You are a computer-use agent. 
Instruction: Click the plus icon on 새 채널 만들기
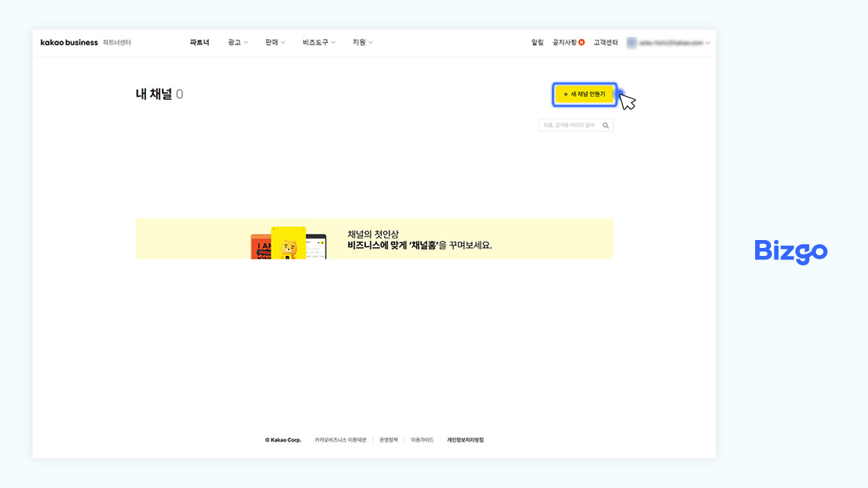point(566,95)
